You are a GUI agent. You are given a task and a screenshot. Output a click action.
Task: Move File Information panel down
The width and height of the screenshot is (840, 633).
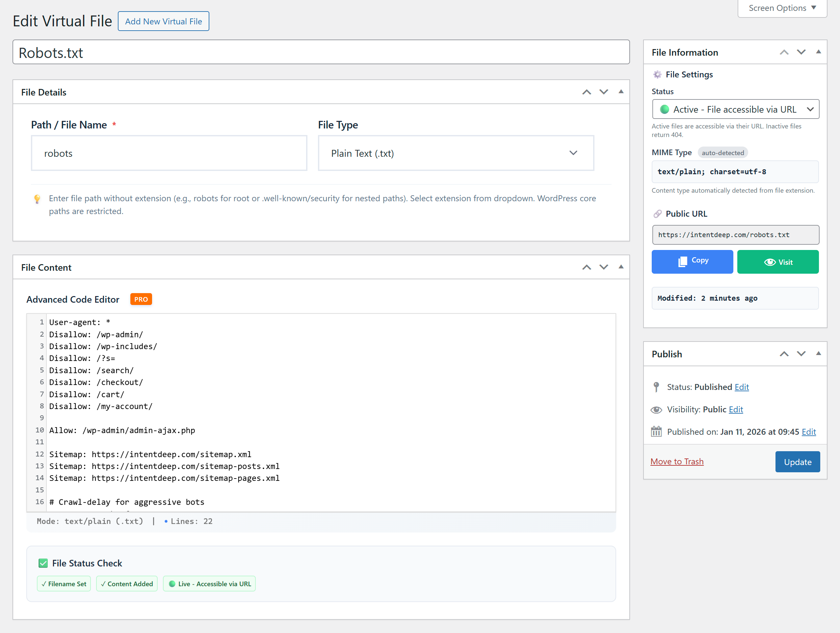801,52
